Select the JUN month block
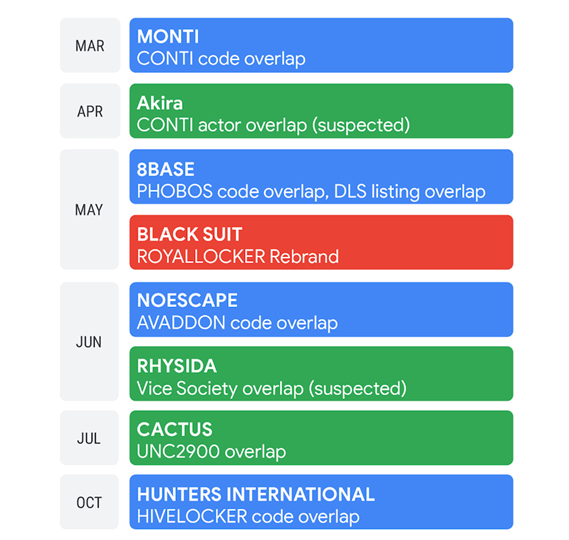 [89, 341]
